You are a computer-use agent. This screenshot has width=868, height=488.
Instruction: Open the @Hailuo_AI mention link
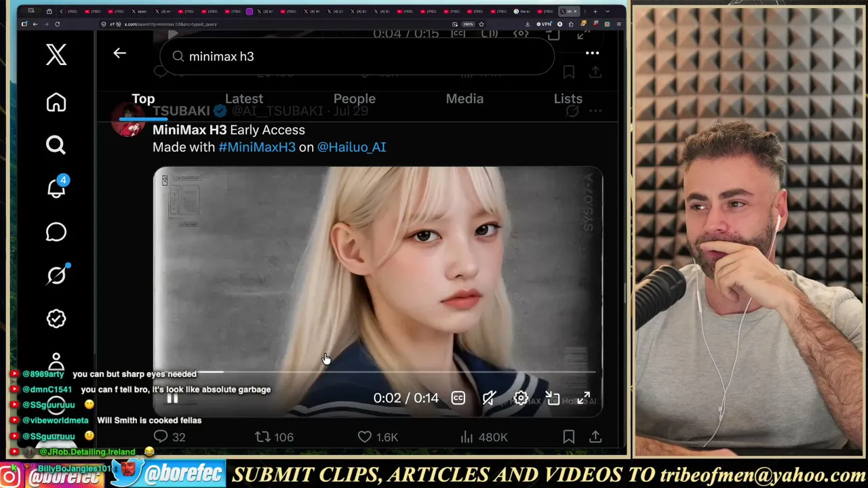point(351,147)
